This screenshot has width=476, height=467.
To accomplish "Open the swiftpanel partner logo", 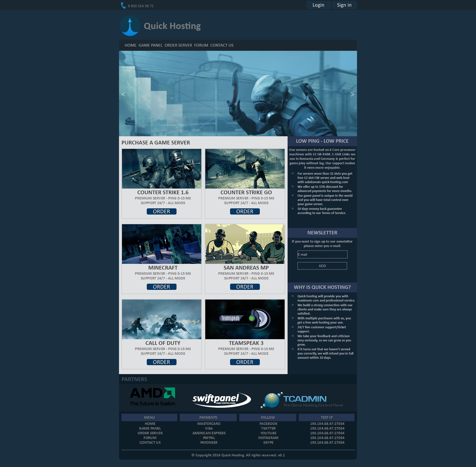I will (x=222, y=400).
